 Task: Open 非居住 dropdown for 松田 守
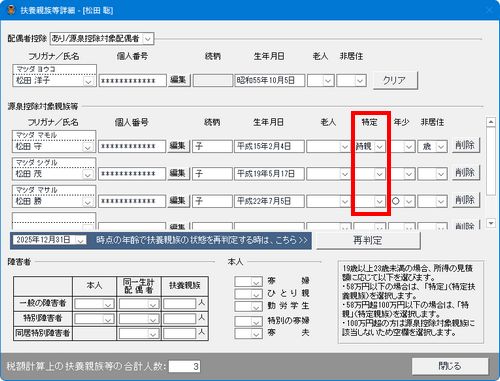click(441, 147)
